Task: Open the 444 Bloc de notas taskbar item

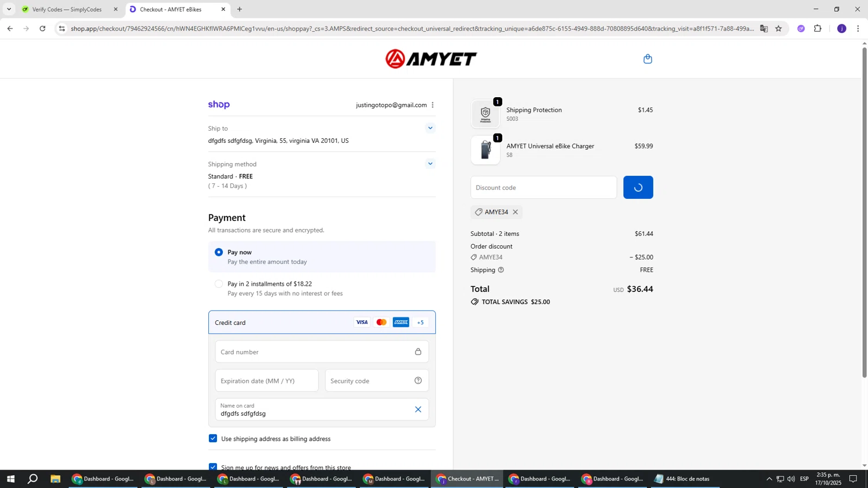Action: 686,479
